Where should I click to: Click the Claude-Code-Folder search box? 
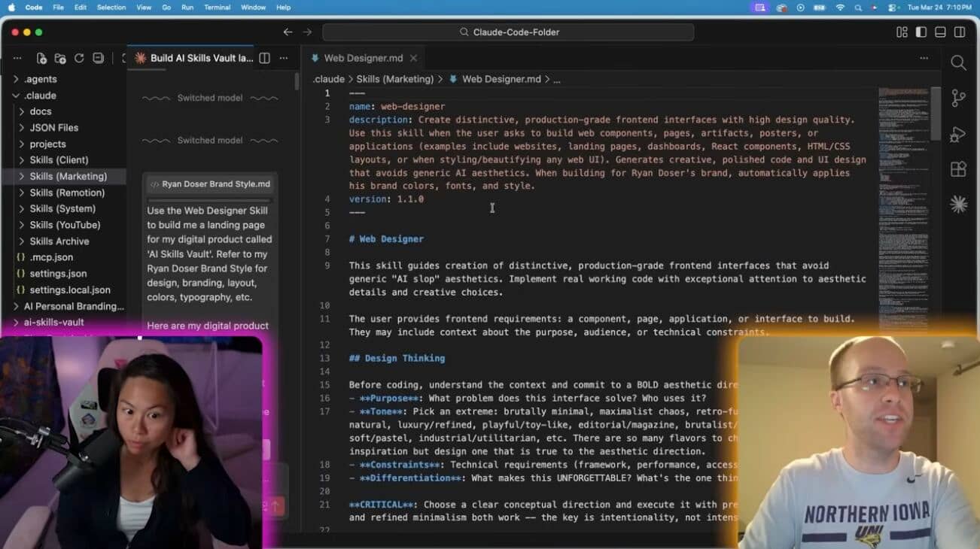click(x=509, y=32)
